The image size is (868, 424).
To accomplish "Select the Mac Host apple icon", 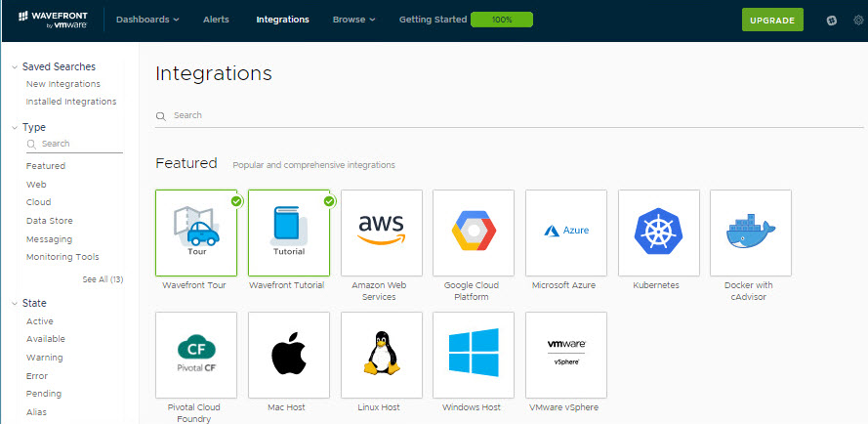I will [x=289, y=354].
